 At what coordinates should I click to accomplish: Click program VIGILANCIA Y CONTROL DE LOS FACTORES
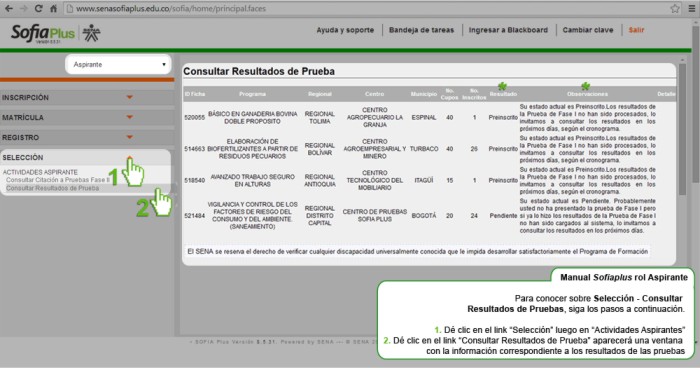pos(253,216)
